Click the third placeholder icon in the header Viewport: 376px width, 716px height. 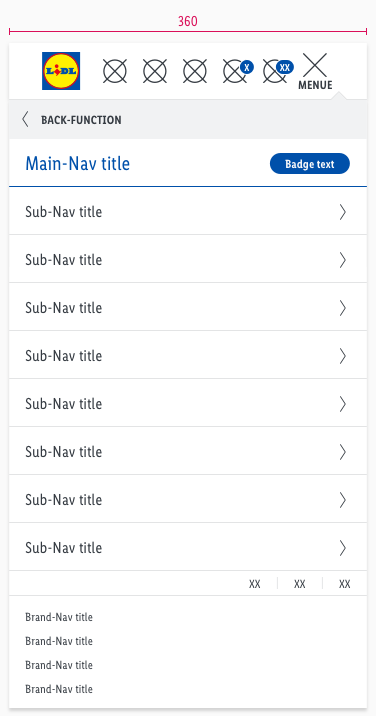195,71
